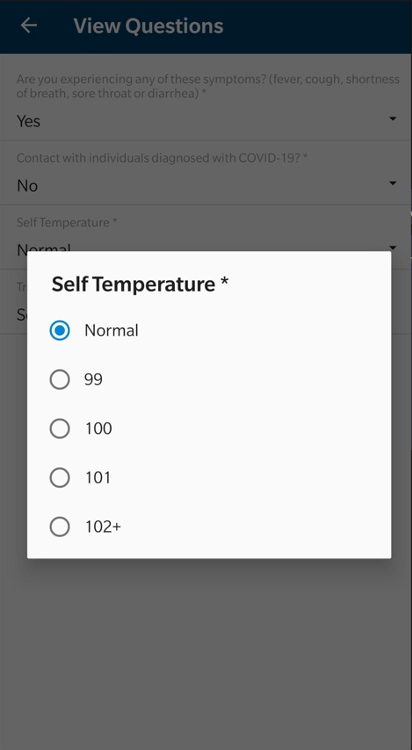
Task: Click the 'No' contact value
Action: pyautogui.click(x=27, y=186)
